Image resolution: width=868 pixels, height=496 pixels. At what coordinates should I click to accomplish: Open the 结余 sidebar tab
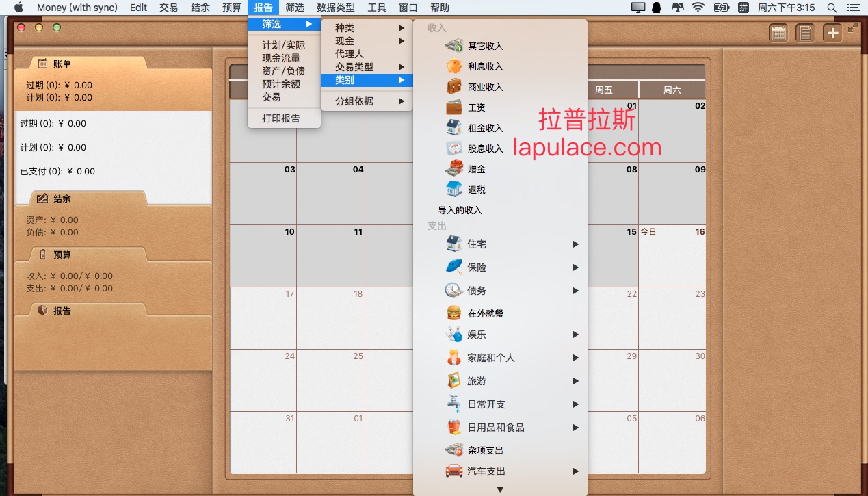(62, 198)
